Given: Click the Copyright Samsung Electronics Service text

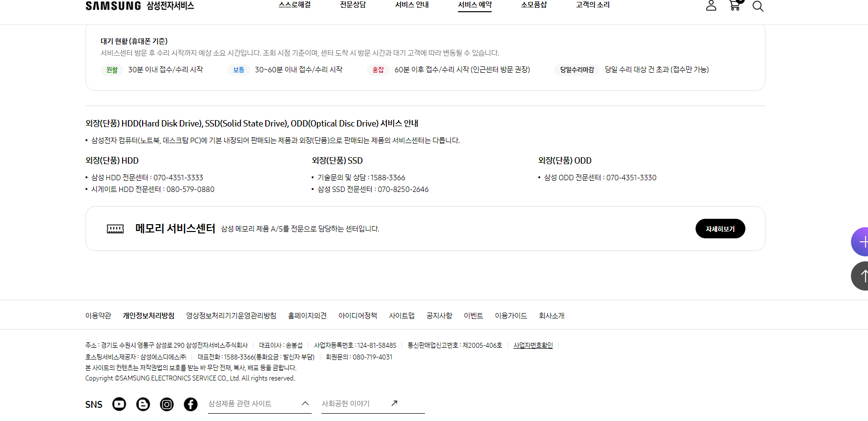Looking at the screenshot, I should 190,378.
